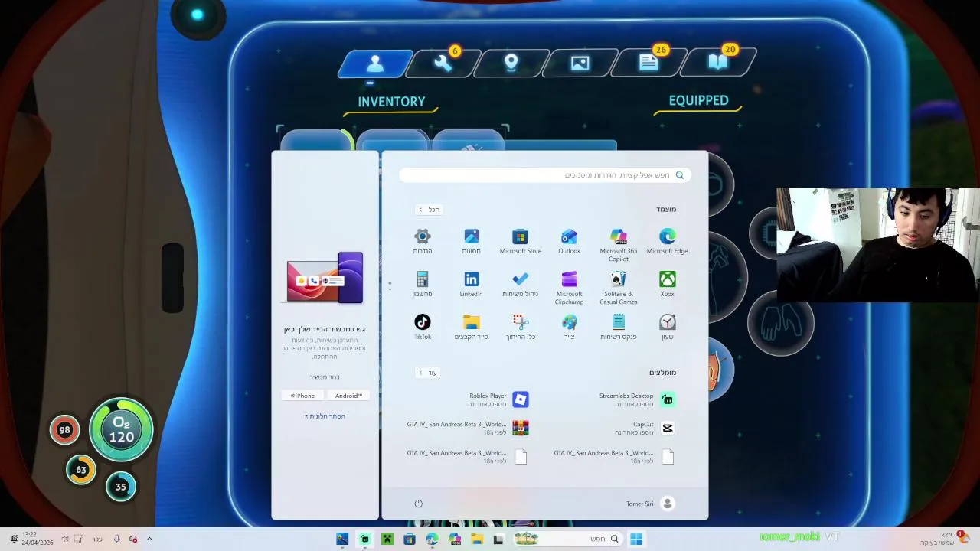The height and width of the screenshot is (551, 980).
Task: Show hidden system tray icons
Action: click(x=149, y=539)
